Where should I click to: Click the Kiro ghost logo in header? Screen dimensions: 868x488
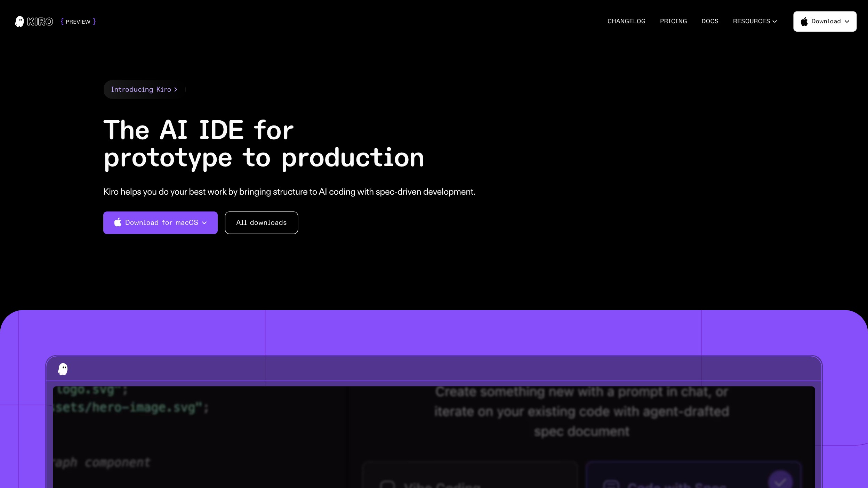click(x=19, y=22)
